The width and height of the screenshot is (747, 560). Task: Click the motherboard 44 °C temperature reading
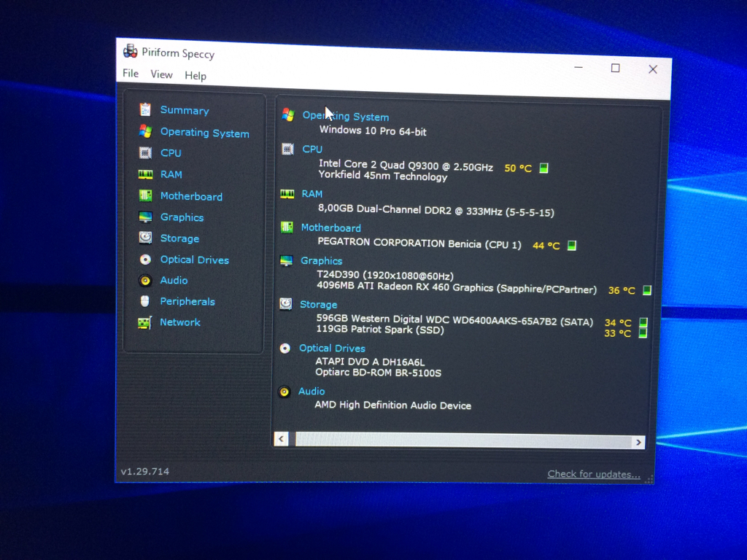(x=546, y=246)
